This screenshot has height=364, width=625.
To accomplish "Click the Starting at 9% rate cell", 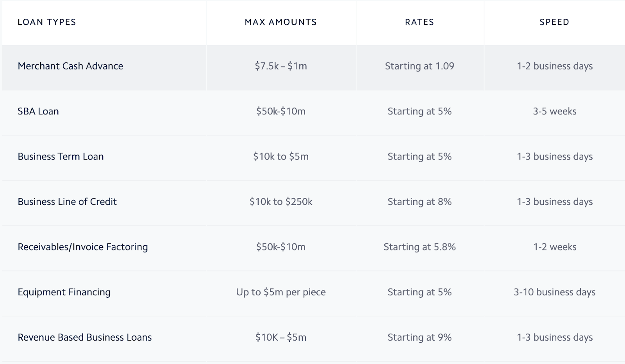I will click(x=420, y=337).
